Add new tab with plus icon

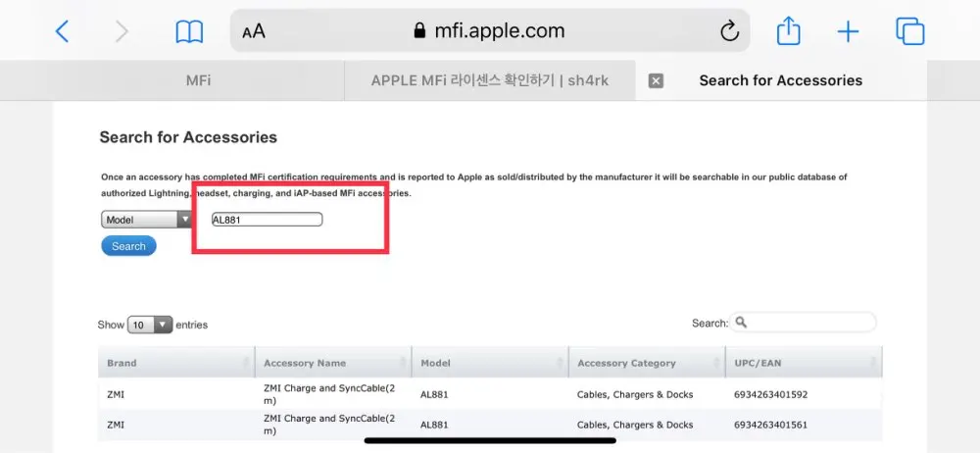(848, 31)
